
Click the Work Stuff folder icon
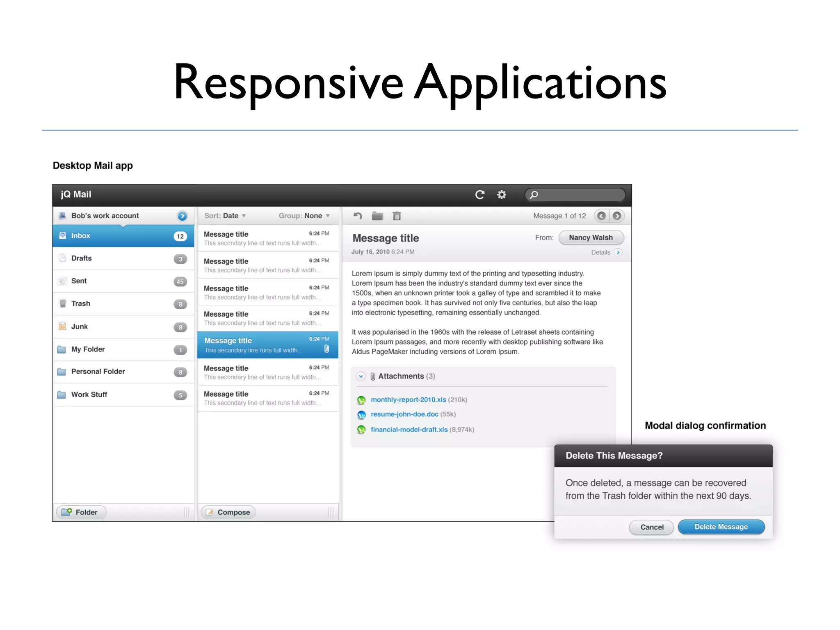[62, 395]
